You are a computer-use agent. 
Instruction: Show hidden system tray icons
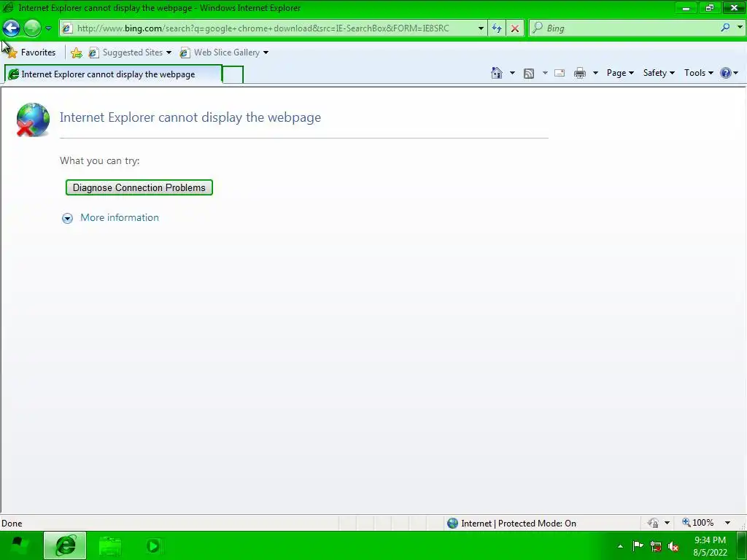620,546
